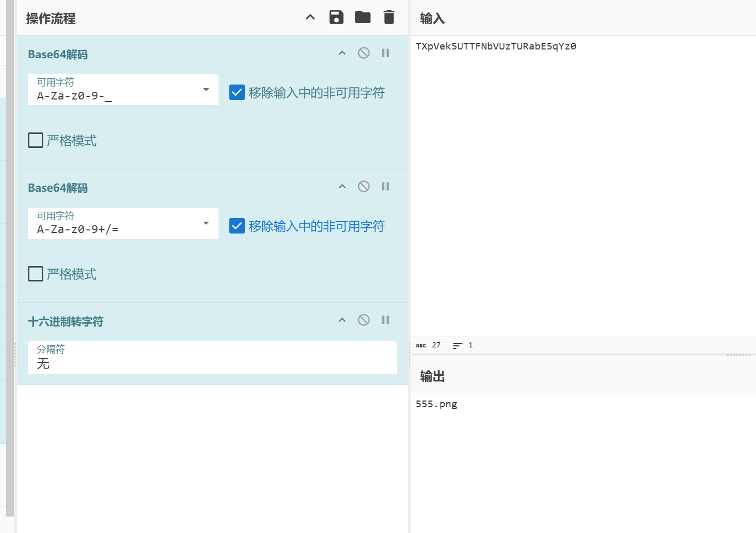756x533 pixels.
Task: Set a breakpoint on the first Base64解码
Action: (385, 53)
